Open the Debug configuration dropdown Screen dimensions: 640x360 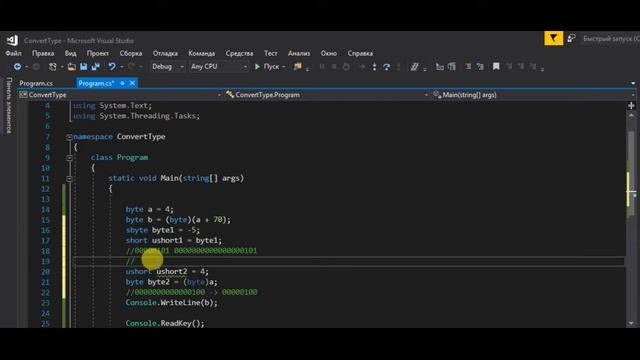(x=167, y=67)
